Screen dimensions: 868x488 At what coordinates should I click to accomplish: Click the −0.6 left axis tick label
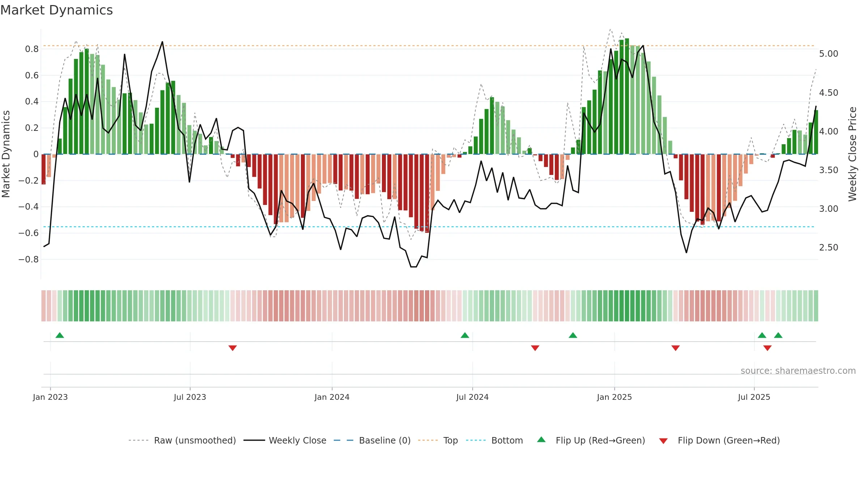[29, 233]
